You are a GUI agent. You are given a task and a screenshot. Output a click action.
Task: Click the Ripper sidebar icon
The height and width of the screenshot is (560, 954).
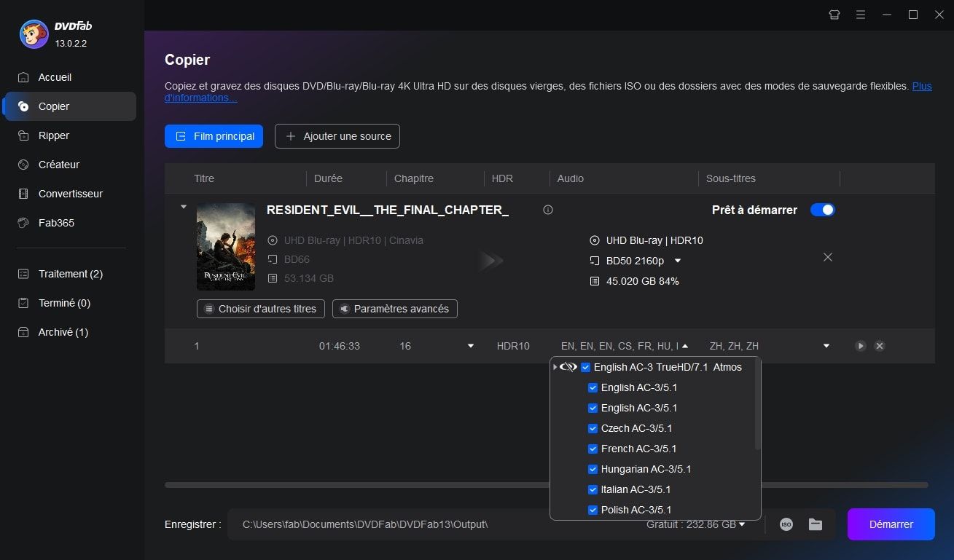(x=24, y=135)
